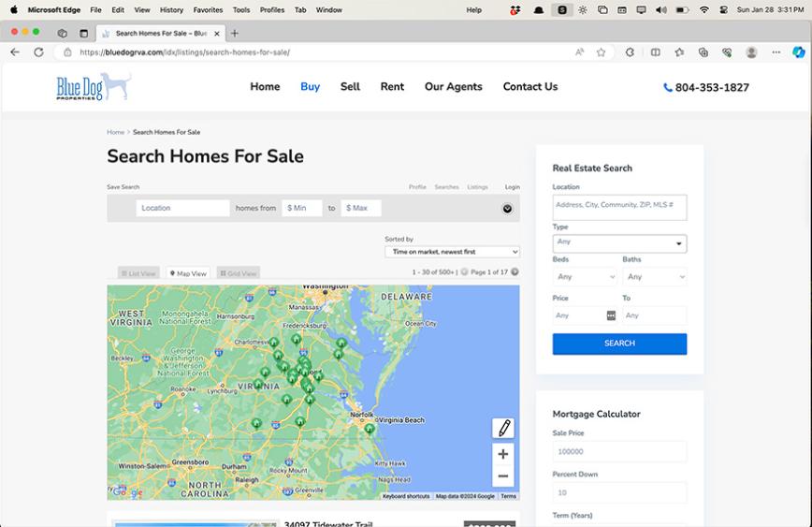Open Browser essentials heart icon

click(727, 52)
